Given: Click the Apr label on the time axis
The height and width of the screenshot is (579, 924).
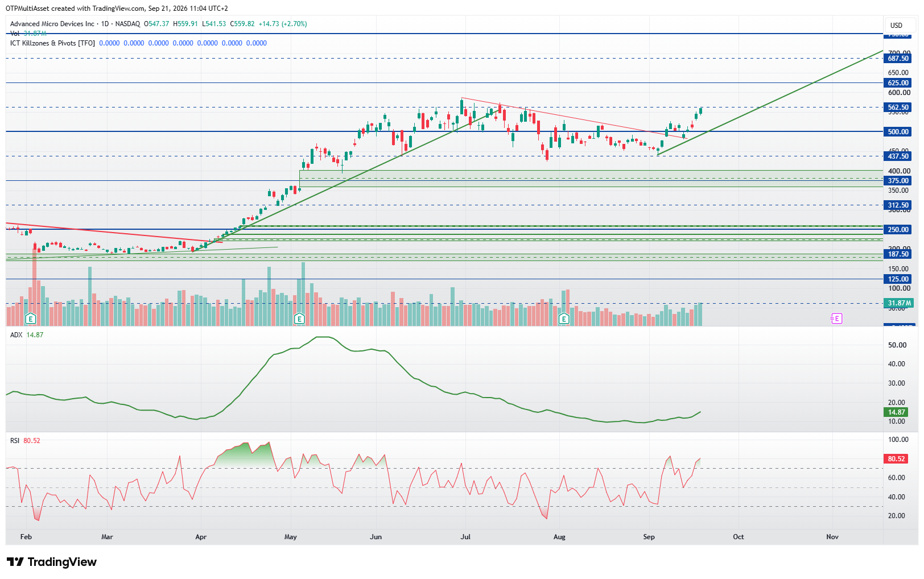Looking at the screenshot, I should (x=201, y=537).
